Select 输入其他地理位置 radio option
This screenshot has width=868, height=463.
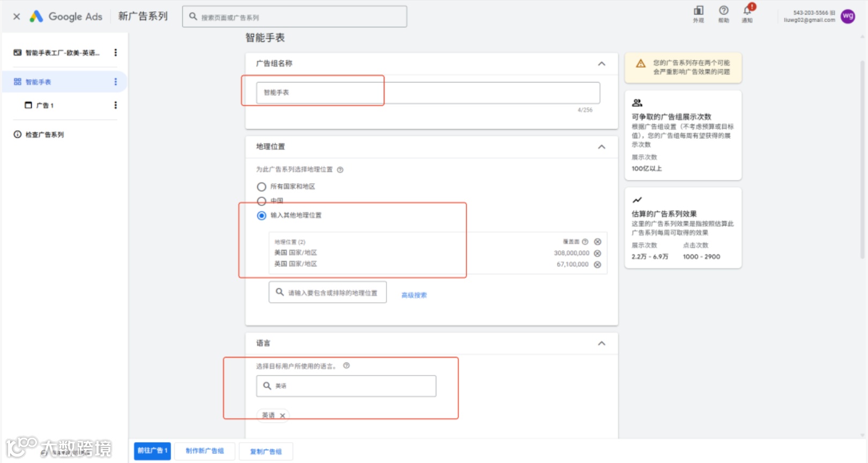point(262,215)
